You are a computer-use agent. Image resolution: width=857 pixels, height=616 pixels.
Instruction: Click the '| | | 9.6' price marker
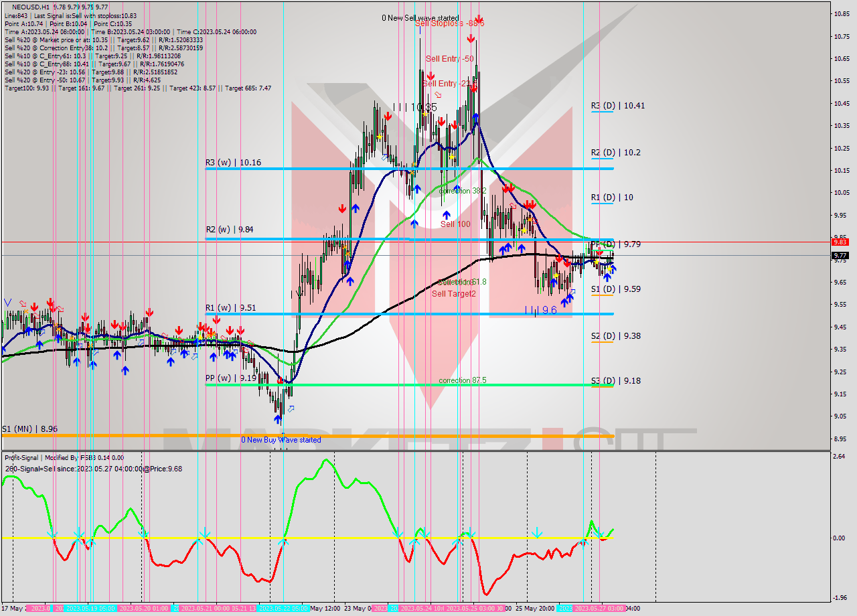pyautogui.click(x=540, y=310)
